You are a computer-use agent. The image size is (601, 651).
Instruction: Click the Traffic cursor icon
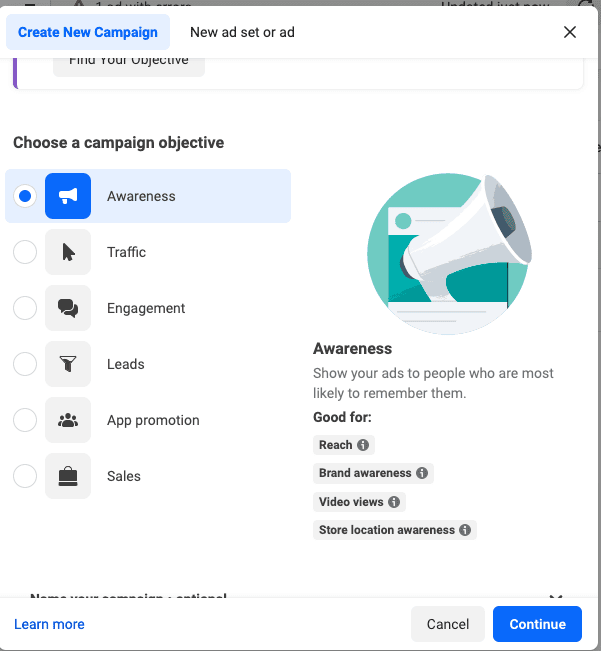68,252
